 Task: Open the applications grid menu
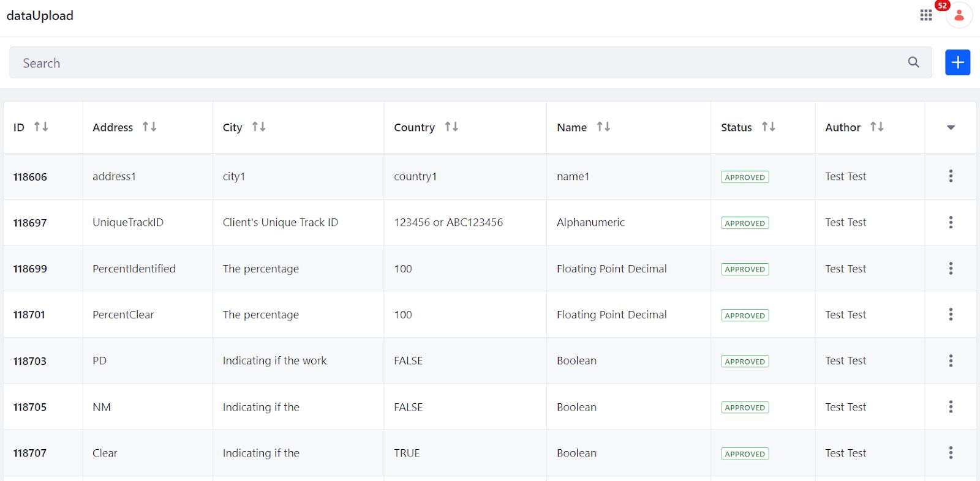(925, 15)
